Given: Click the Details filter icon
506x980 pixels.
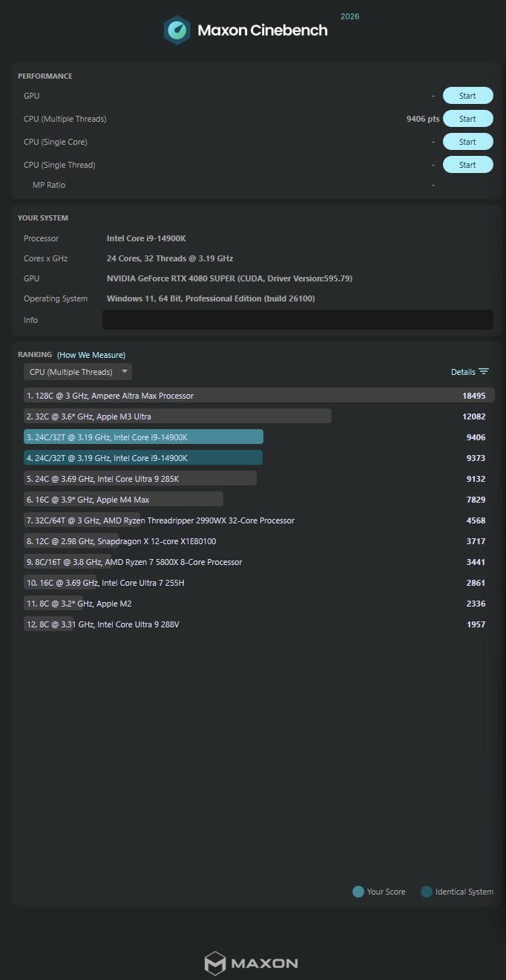Looking at the screenshot, I should pos(484,372).
